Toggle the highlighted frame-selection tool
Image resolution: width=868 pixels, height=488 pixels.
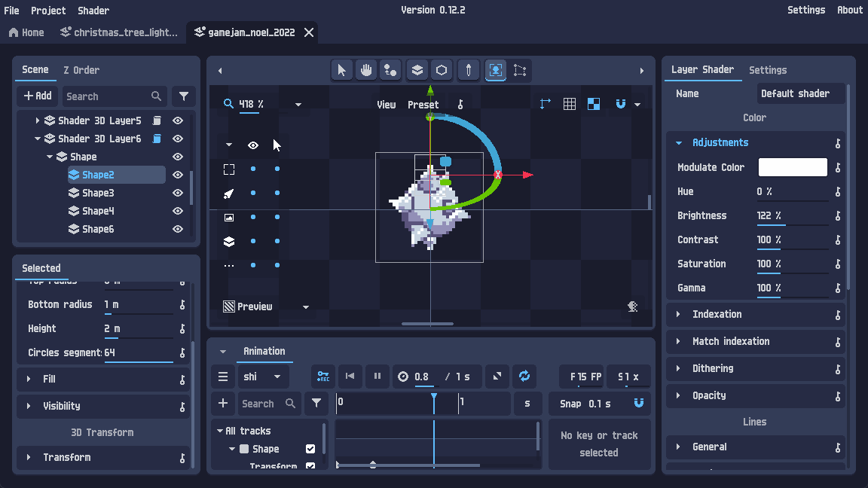point(496,70)
